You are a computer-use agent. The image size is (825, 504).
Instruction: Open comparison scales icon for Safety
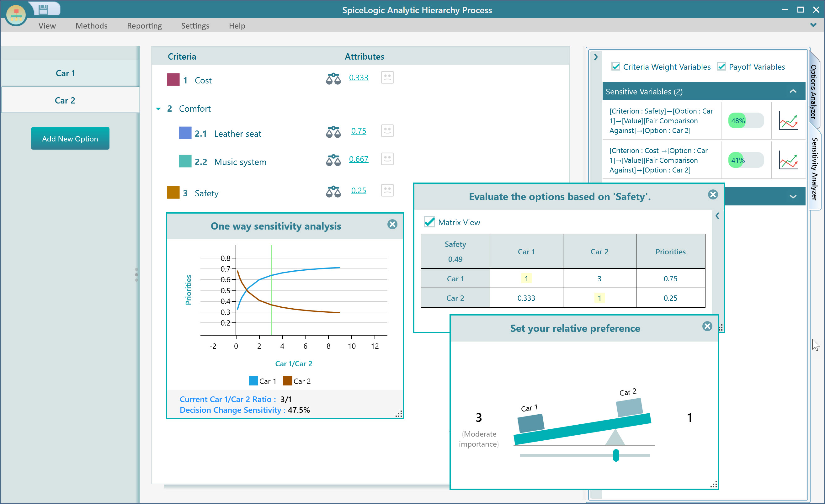click(x=333, y=191)
